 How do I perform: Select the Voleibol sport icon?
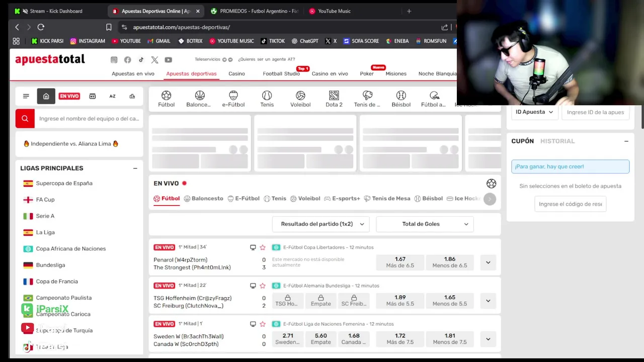(x=300, y=99)
